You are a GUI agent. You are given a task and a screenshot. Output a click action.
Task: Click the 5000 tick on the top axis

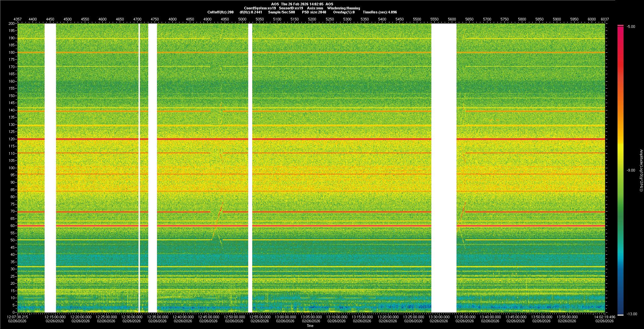[x=242, y=19]
